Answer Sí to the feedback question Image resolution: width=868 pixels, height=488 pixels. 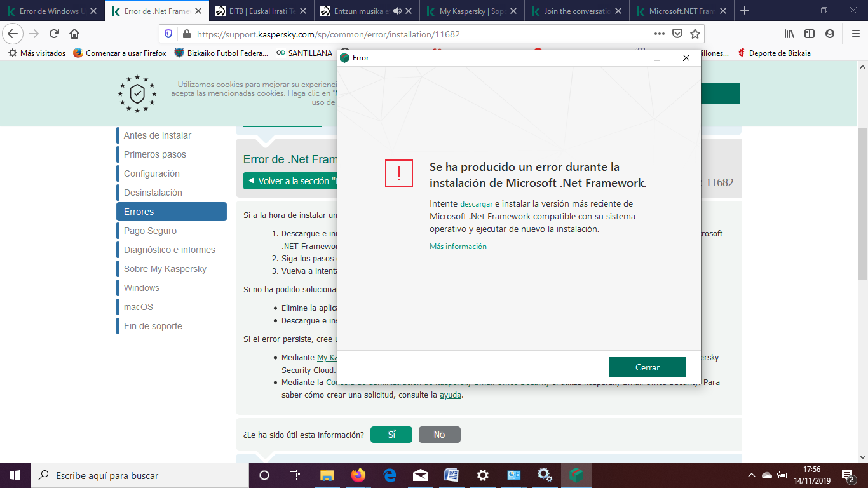point(391,435)
